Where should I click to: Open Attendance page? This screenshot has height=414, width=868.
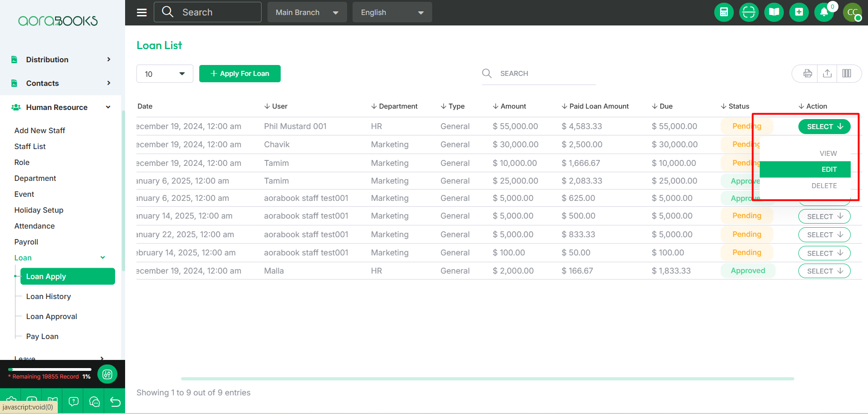pyautogui.click(x=35, y=226)
